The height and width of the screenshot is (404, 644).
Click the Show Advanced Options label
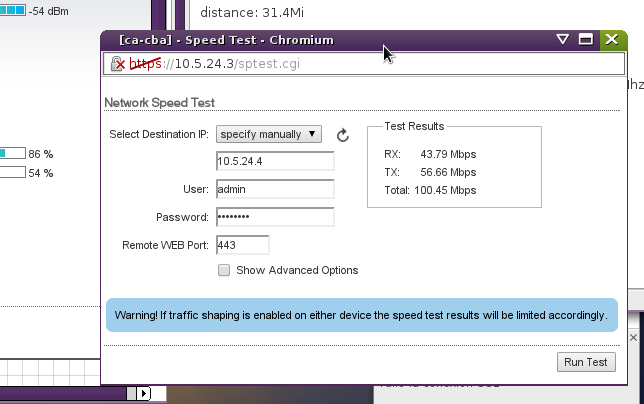point(297,270)
